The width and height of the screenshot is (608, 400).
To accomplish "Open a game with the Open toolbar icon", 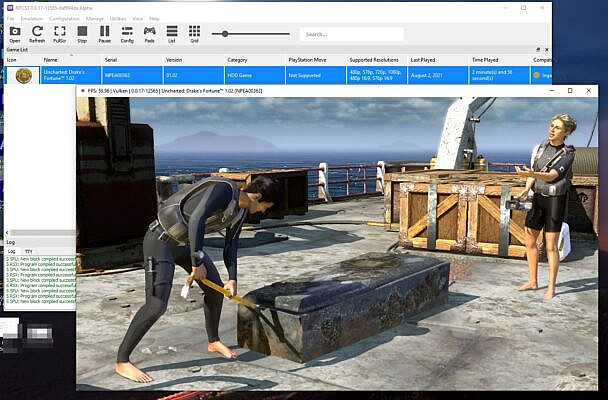I will [x=15, y=34].
